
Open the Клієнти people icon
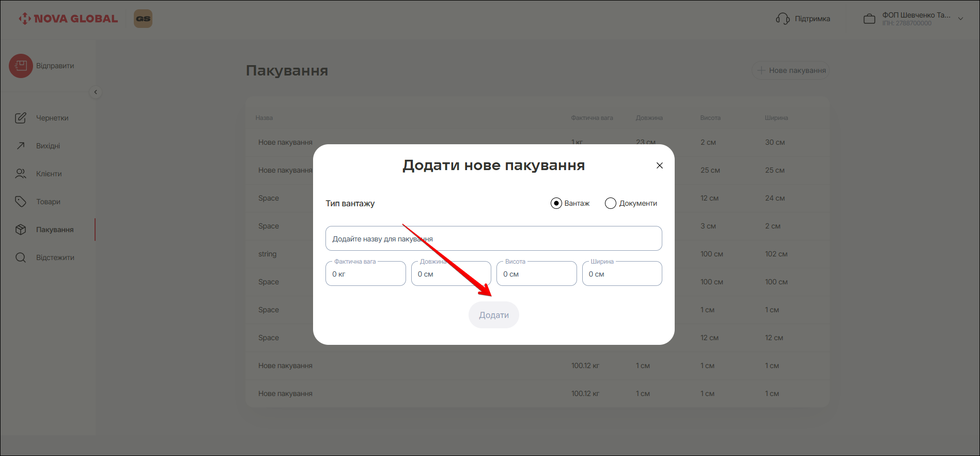pos(21,174)
